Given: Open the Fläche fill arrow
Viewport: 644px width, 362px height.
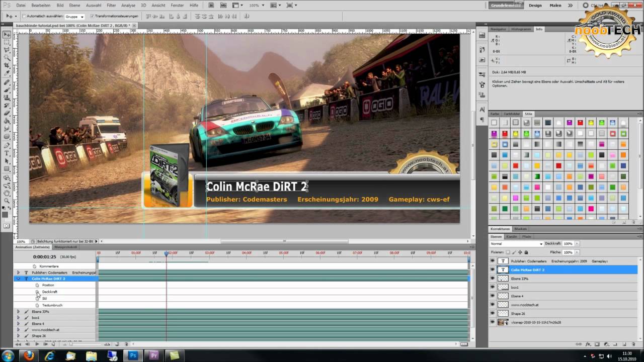Looking at the screenshot, I should pyautogui.click(x=577, y=252).
